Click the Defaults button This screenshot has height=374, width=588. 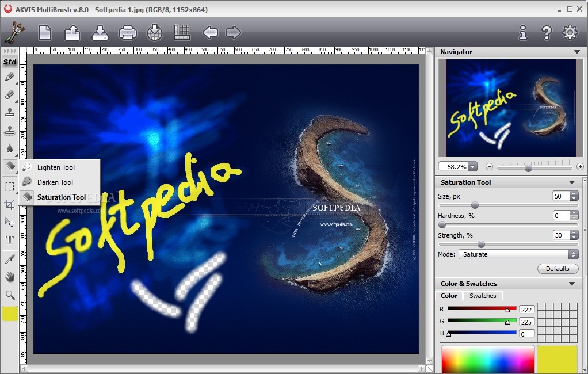(558, 269)
